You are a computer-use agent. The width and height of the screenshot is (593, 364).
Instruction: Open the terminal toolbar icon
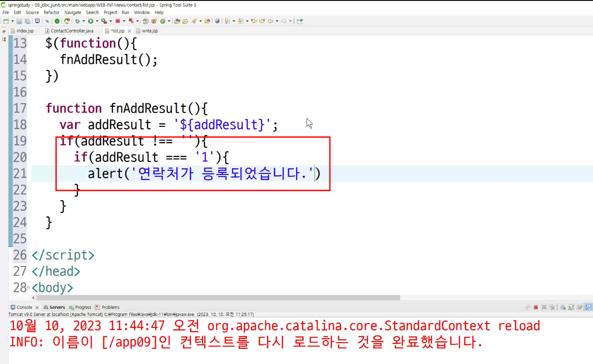[37, 21]
